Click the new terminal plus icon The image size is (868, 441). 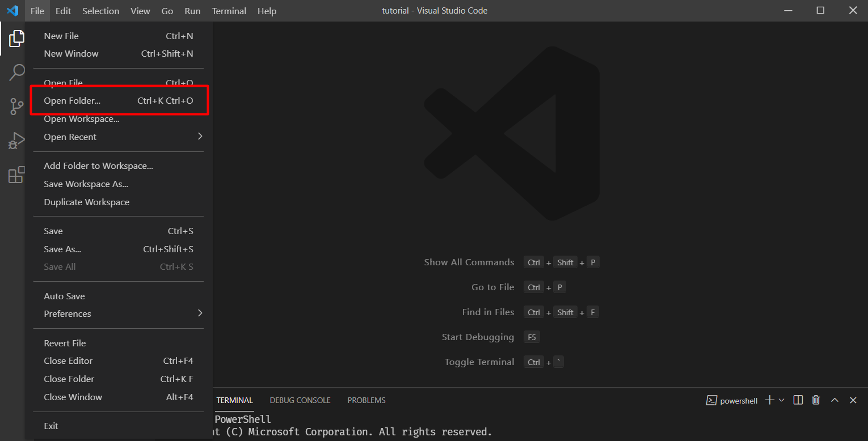[769, 400]
